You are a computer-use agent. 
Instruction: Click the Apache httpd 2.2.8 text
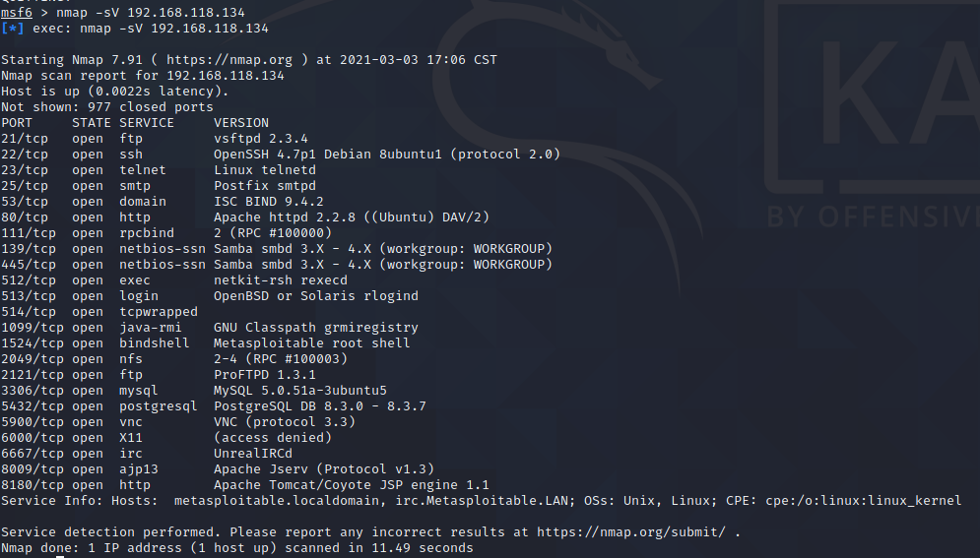(x=285, y=217)
